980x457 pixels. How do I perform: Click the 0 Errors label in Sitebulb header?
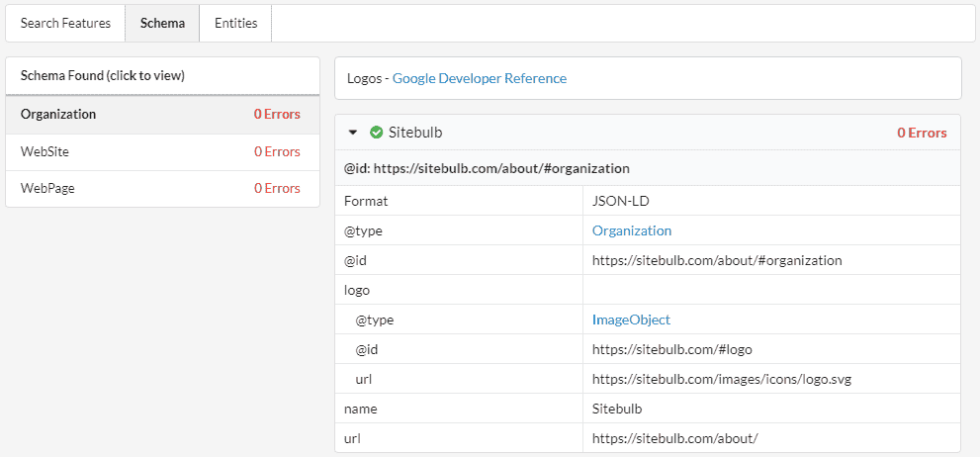coord(922,133)
